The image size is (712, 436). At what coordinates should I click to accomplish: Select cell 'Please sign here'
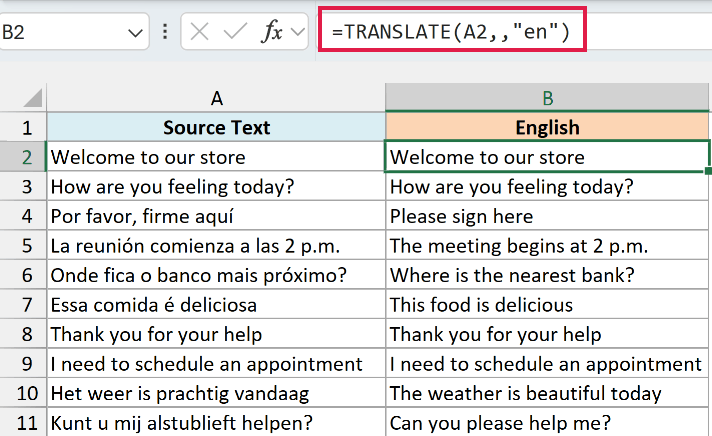(547, 216)
